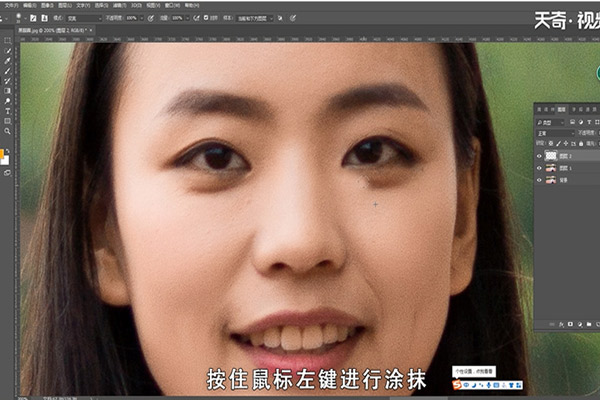Lock image pixels brush icon
The height and width of the screenshot is (400, 600).
[558, 144]
